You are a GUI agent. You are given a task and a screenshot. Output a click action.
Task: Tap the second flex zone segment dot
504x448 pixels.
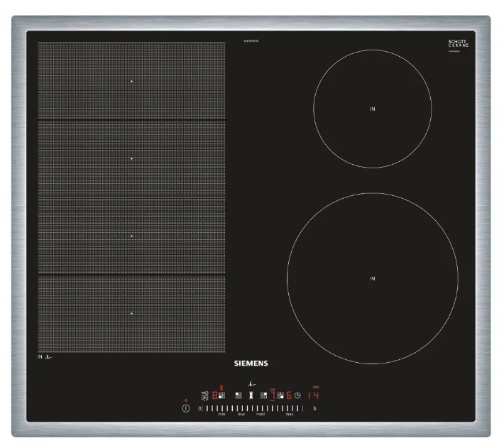pyautogui.click(x=131, y=158)
